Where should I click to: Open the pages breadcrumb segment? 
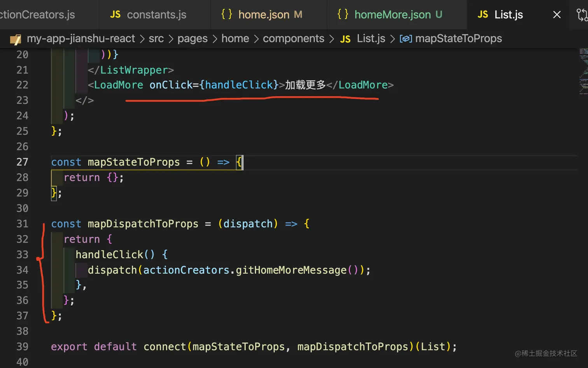192,39
